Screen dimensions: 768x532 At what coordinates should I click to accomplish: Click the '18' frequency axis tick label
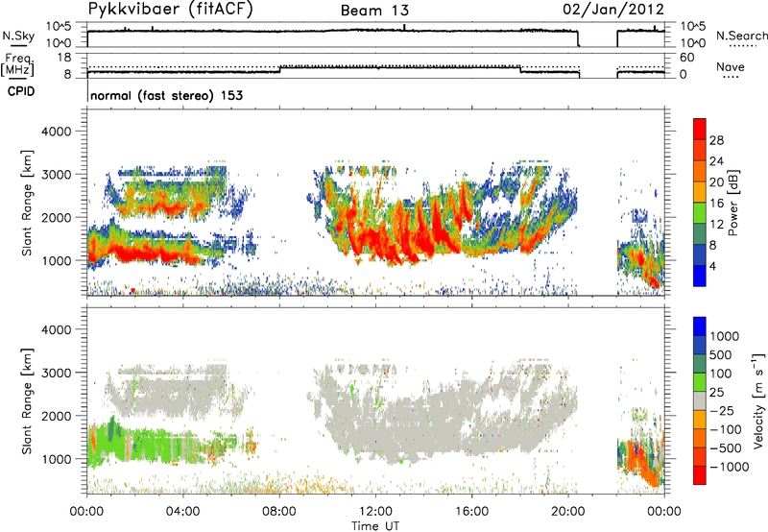coord(64,58)
